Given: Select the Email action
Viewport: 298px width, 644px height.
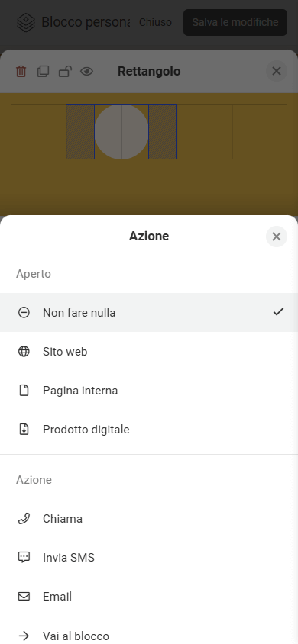Looking at the screenshot, I should (149, 597).
